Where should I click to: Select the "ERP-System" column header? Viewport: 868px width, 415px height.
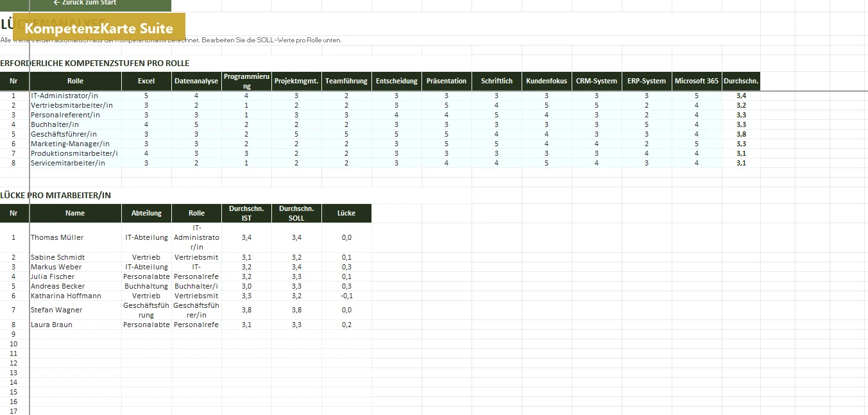coord(647,81)
